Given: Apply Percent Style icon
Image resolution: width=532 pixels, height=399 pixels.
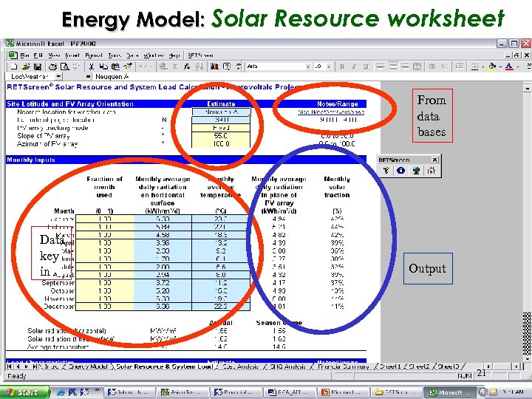Looking at the screenshot, I should click(444, 66).
